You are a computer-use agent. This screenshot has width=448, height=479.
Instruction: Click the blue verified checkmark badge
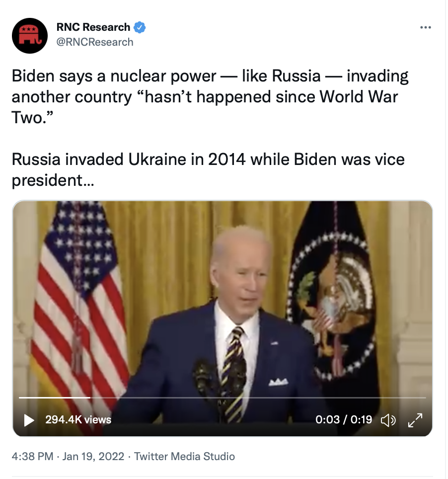(140, 27)
